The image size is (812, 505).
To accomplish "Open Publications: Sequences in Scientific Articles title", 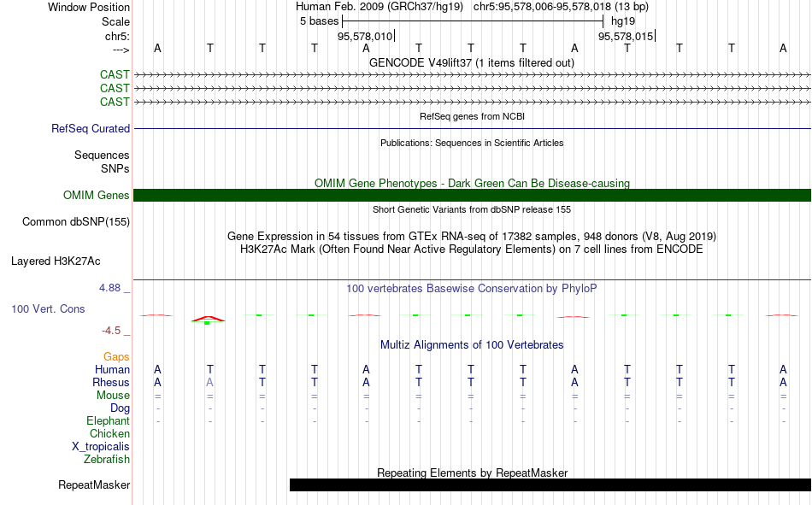I will [x=472, y=143].
